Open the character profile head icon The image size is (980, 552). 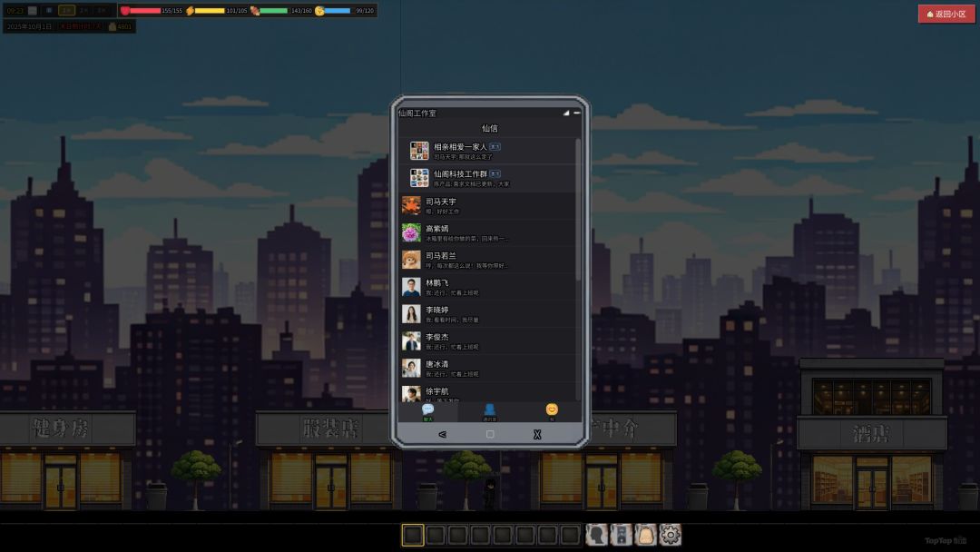click(x=597, y=535)
